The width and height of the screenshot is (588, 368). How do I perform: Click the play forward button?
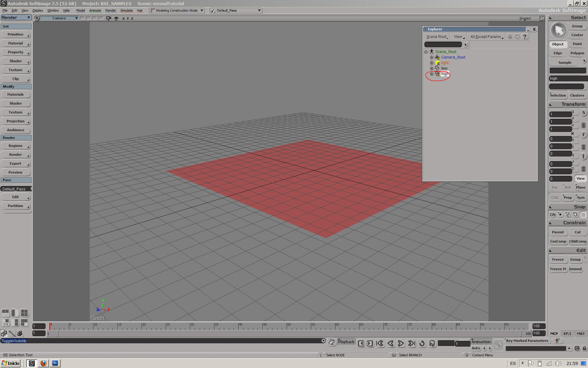401,343
